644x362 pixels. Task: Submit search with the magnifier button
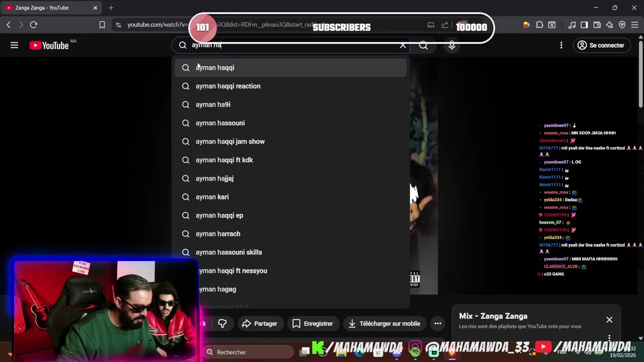click(423, 45)
